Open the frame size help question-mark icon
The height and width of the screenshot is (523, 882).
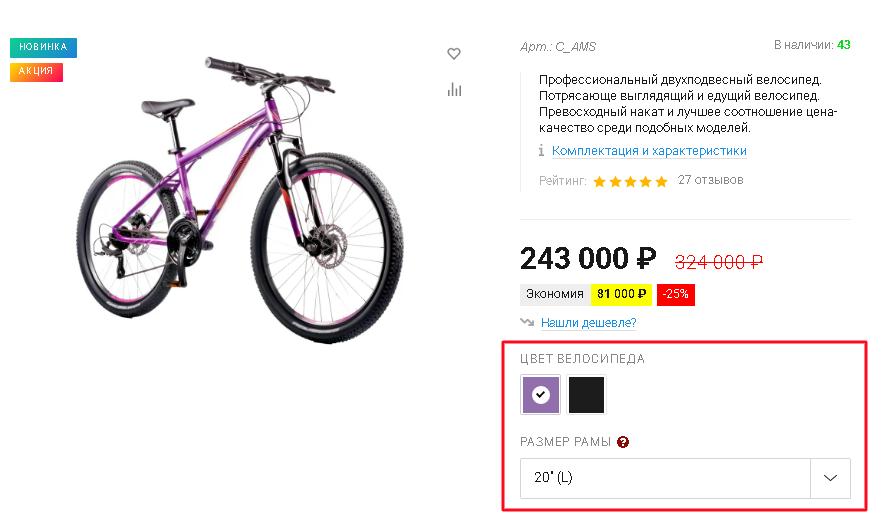[x=623, y=442]
